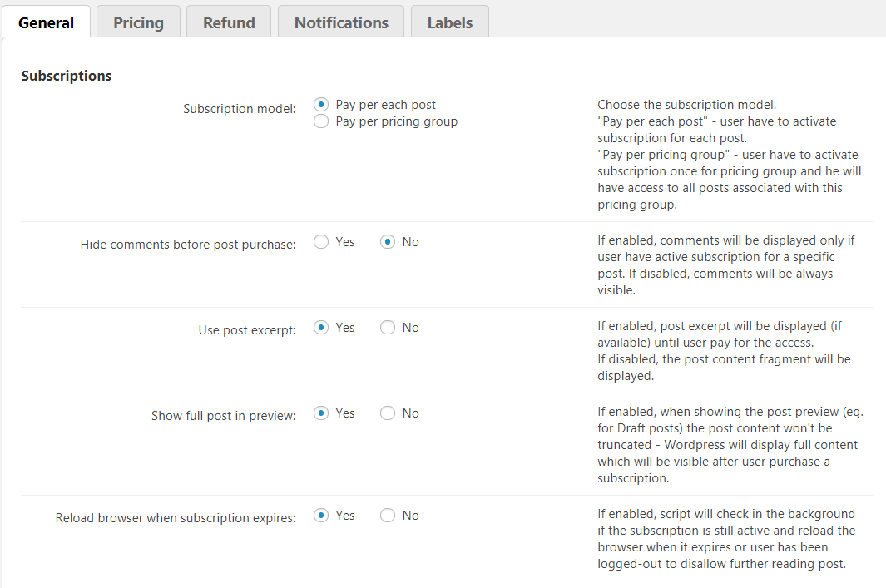886x588 pixels.
Task: Open the Refund tab
Action: [x=229, y=22]
